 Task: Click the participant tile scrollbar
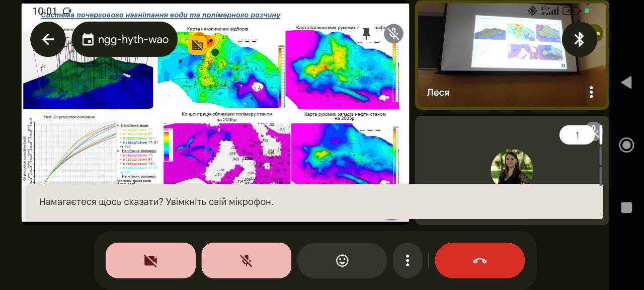601,156
